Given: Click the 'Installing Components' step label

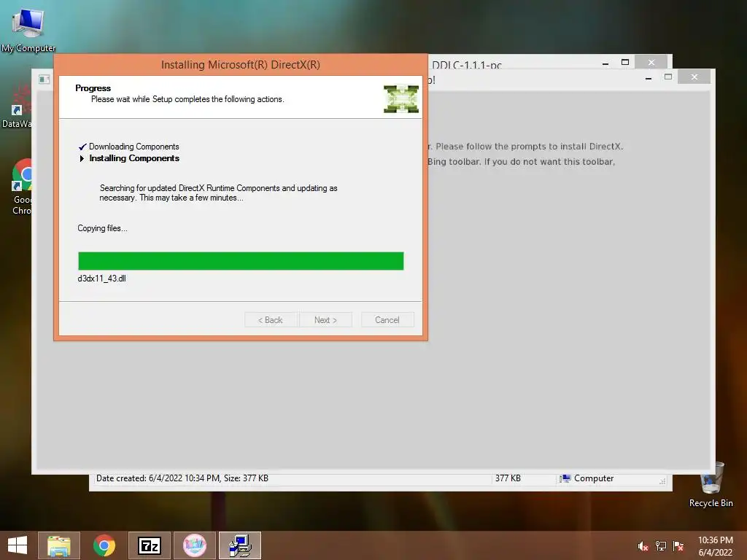Looking at the screenshot, I should click(x=134, y=158).
